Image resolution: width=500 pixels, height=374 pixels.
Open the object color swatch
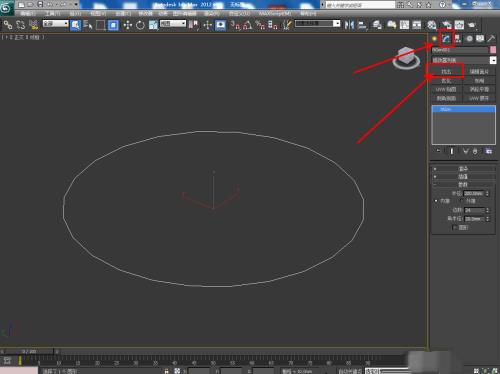pos(493,50)
